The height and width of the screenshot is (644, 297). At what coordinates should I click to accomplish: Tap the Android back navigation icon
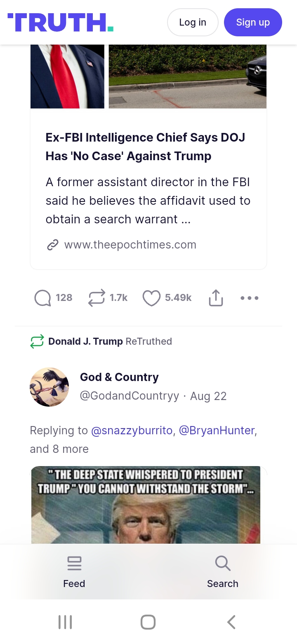(x=231, y=622)
